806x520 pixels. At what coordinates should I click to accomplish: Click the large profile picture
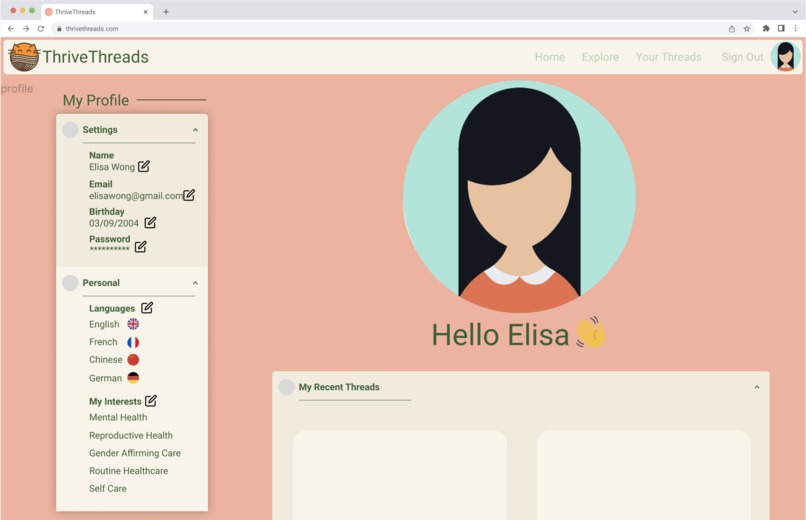[x=519, y=197]
